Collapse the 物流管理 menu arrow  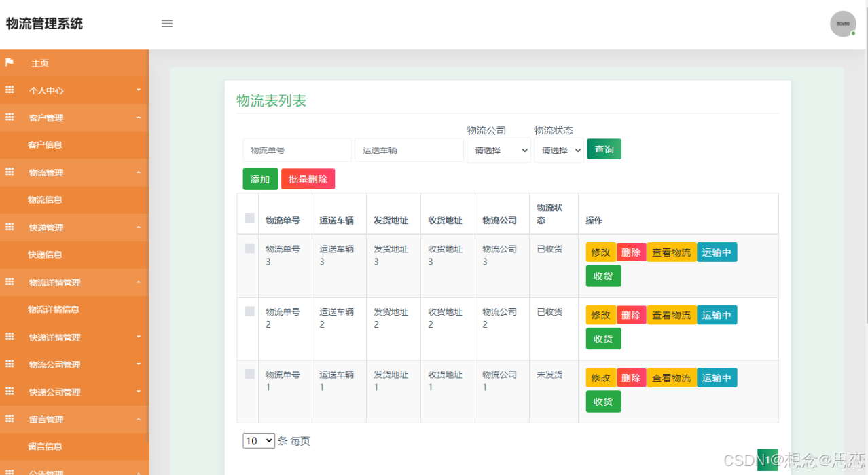pos(139,172)
